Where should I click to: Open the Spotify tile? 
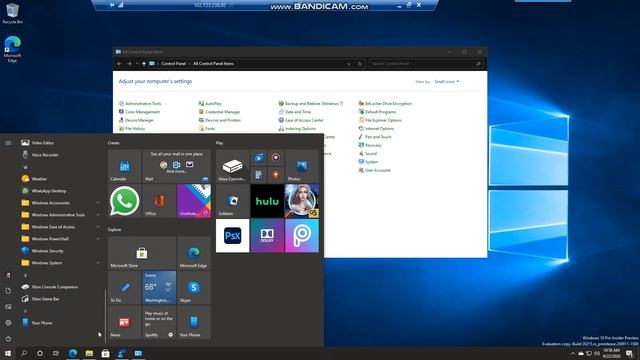coord(159,322)
